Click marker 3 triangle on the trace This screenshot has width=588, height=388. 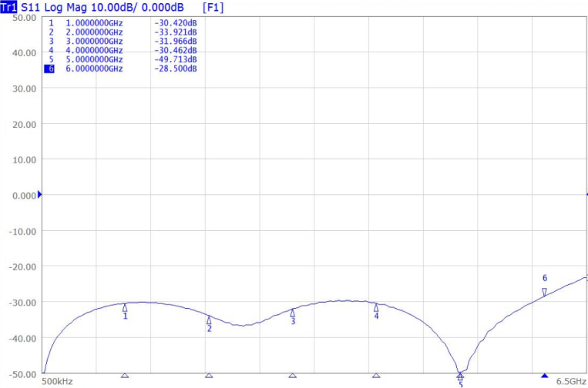(293, 313)
